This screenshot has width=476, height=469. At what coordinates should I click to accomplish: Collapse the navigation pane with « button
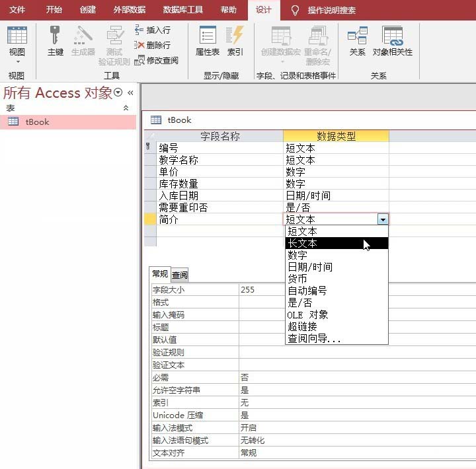pos(130,92)
